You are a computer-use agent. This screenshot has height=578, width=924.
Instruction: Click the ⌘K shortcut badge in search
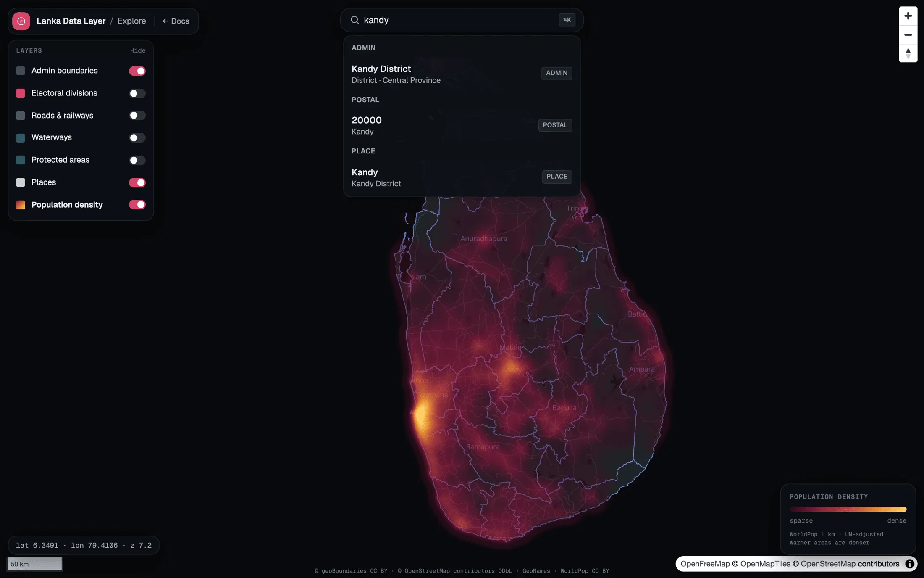pos(567,20)
